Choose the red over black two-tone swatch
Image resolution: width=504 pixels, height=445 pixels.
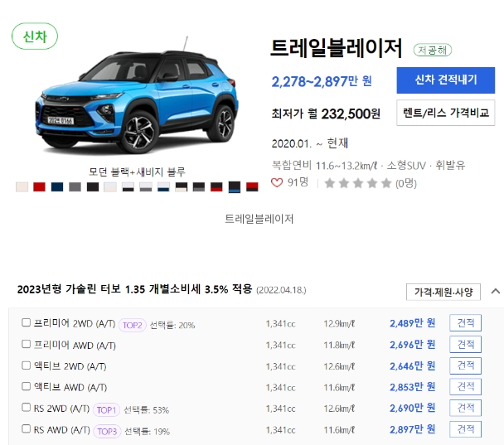click(252, 186)
